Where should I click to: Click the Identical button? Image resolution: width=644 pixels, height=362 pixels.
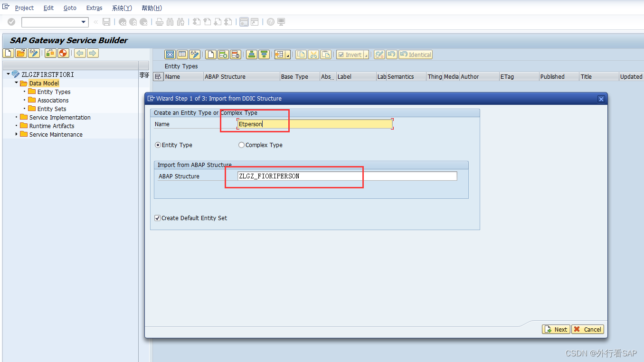pyautogui.click(x=416, y=55)
